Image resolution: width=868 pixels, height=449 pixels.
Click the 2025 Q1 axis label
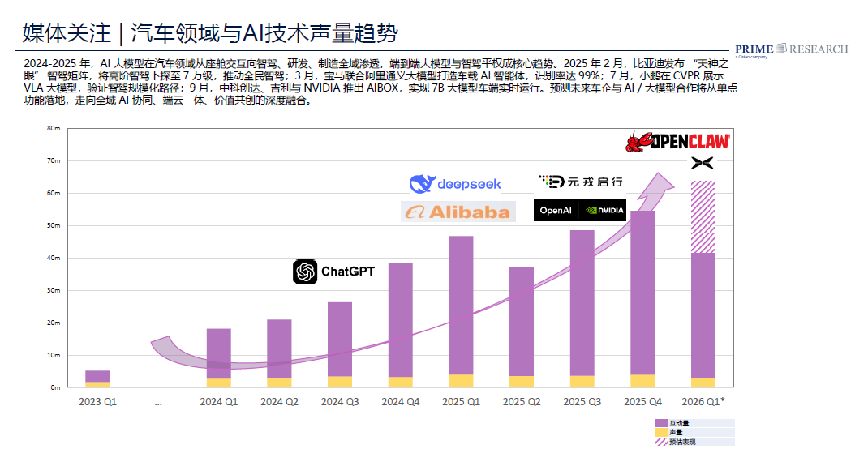tap(461, 402)
